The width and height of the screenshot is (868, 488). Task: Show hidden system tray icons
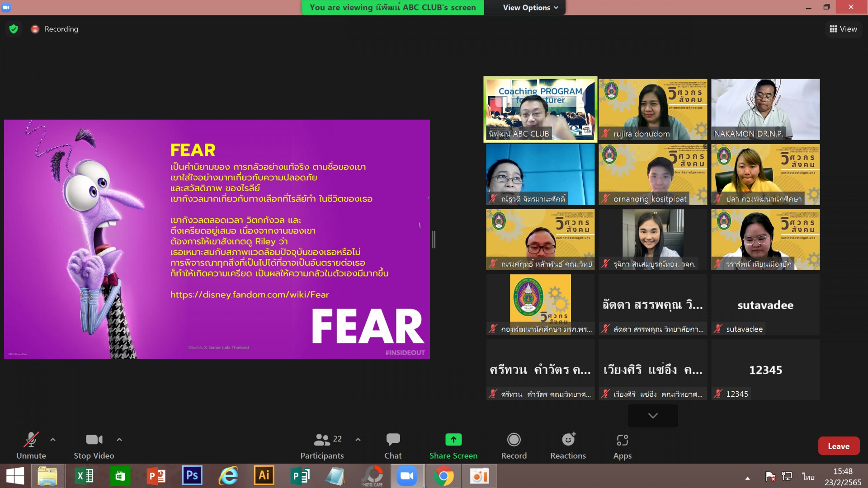click(x=747, y=478)
